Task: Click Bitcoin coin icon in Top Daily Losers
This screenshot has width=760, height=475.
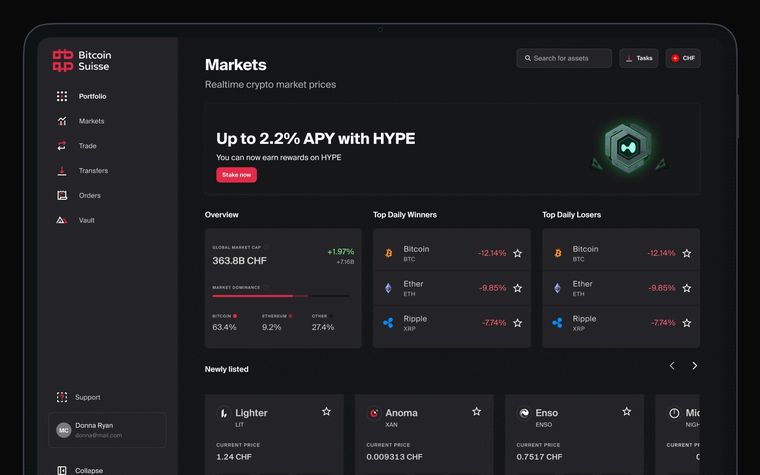Action: click(x=558, y=253)
